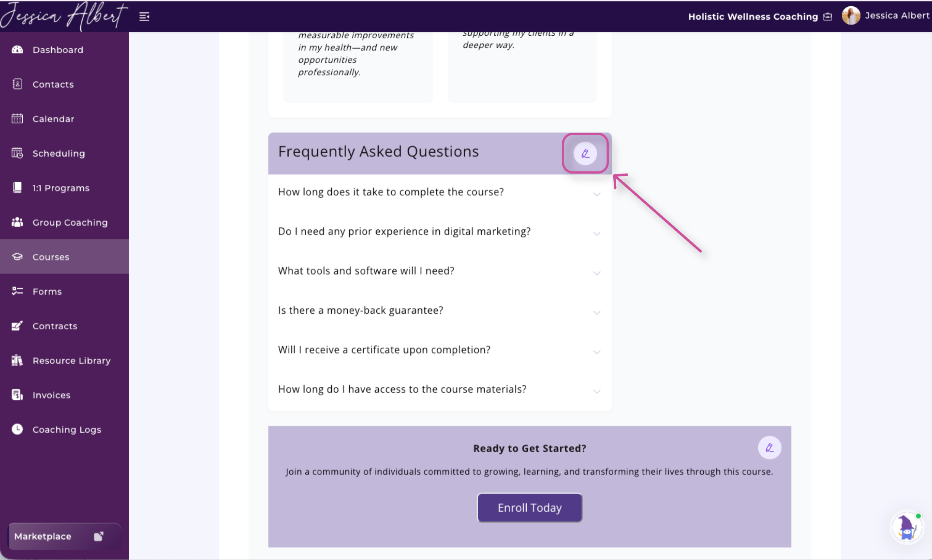Image resolution: width=932 pixels, height=560 pixels.
Task: Expand the course materials access question
Action: point(440,389)
